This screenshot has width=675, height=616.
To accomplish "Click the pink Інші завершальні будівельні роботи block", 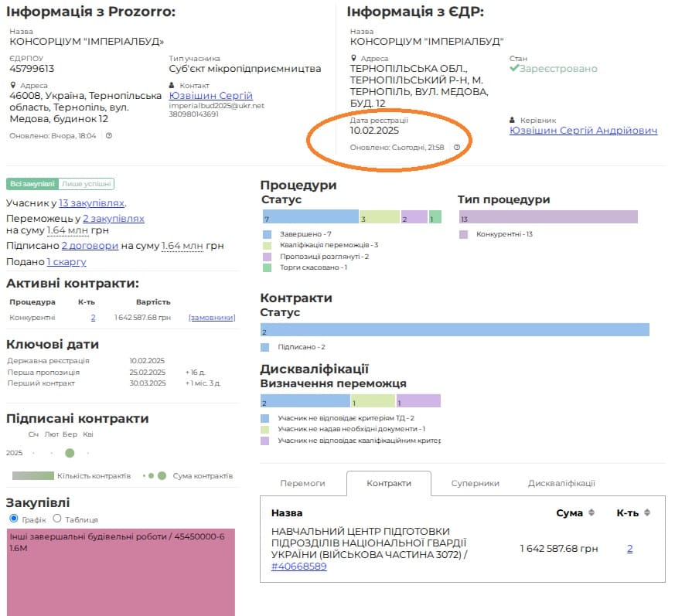I will tap(120, 572).
